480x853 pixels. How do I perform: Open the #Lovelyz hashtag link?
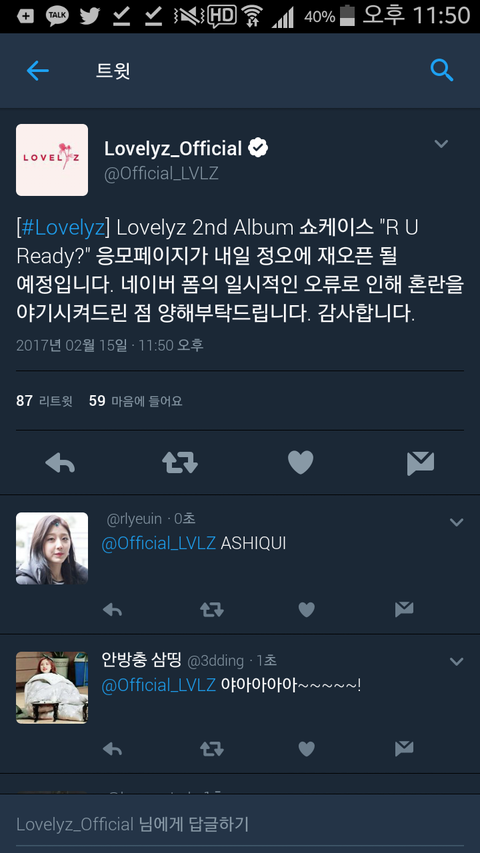(x=63, y=228)
